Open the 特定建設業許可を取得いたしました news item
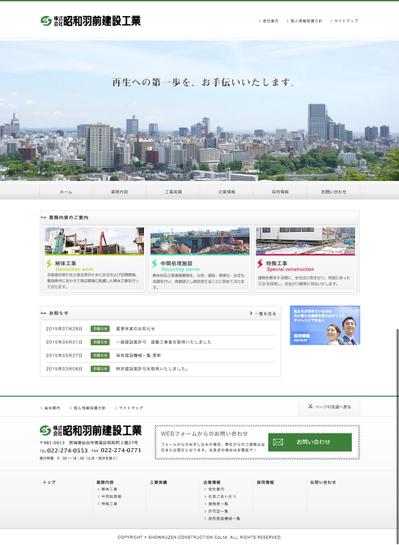The width and height of the screenshot is (399, 545). [152, 368]
